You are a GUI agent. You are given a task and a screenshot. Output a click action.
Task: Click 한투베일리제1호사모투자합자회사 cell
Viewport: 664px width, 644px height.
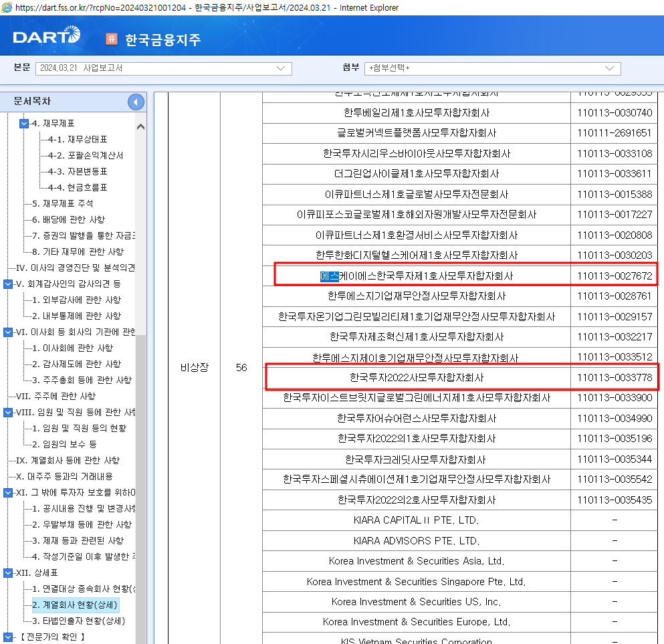click(417, 112)
